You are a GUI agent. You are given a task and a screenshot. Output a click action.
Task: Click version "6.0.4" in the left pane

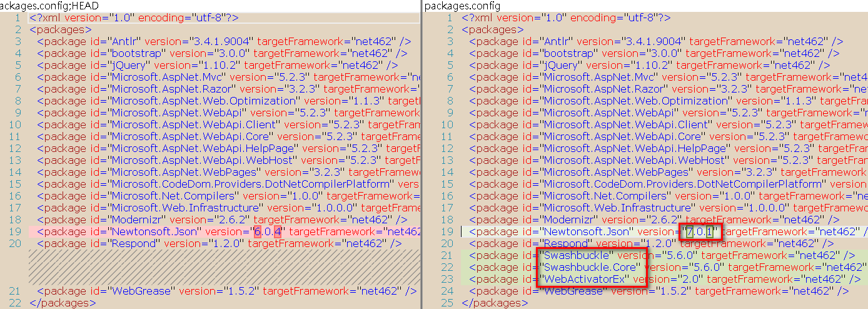pos(269,232)
